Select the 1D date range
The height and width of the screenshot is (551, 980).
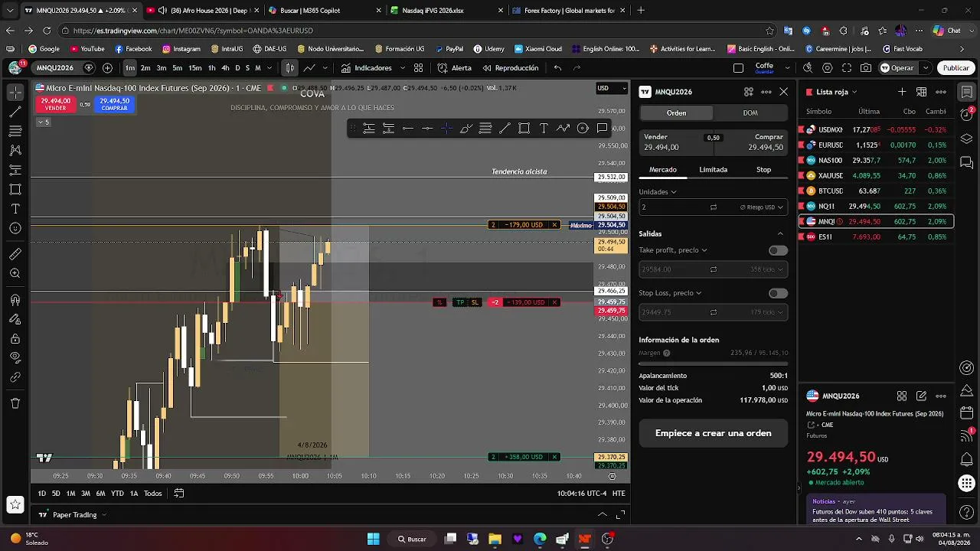41,494
